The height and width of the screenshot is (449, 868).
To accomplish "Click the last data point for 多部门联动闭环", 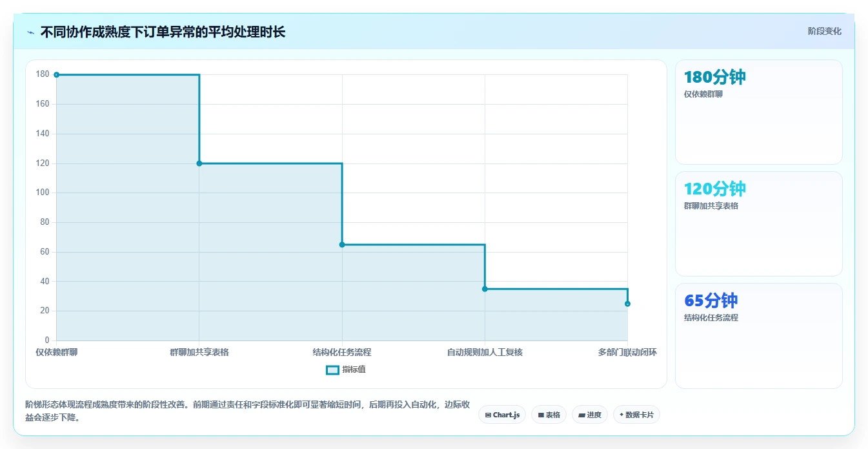I will click(627, 304).
